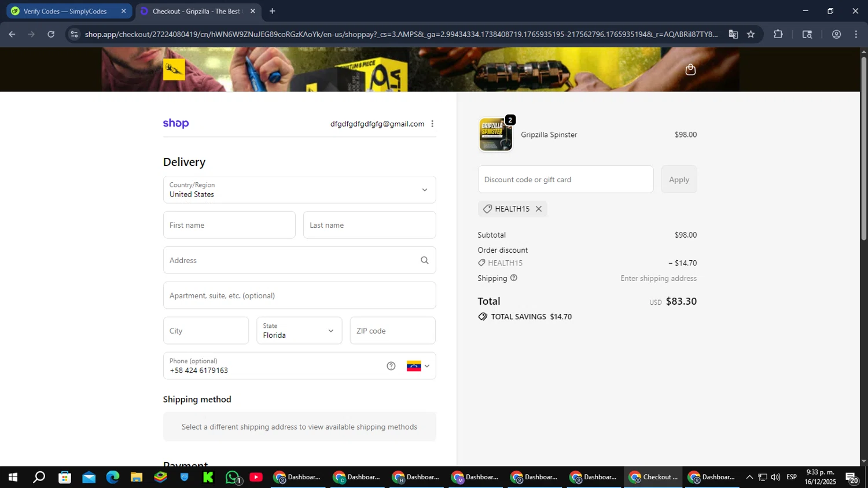
Task: Click the Translate page icon
Action: coord(733,34)
